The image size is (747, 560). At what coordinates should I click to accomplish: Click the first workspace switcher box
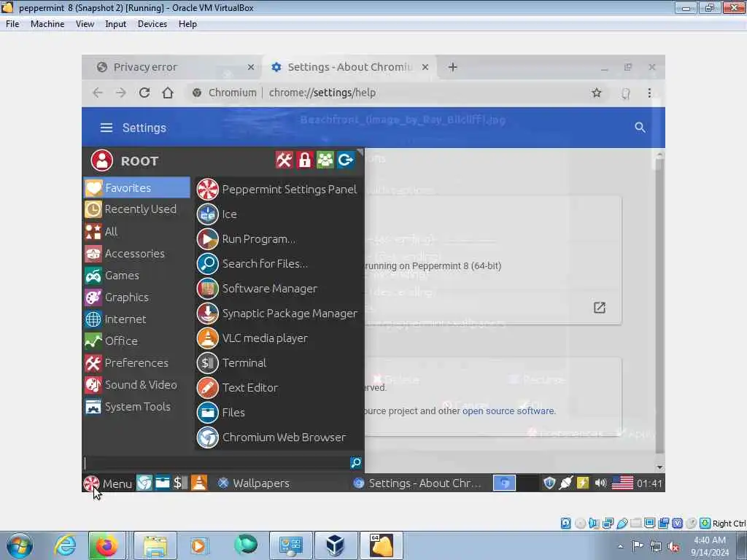[504, 483]
